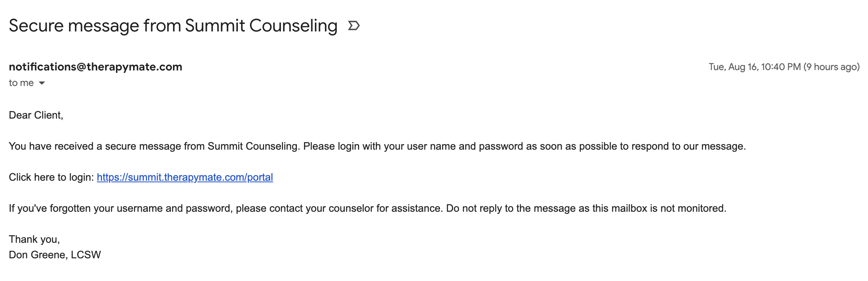Click the "Tue, Aug 16, 10:40 PM" timestamp
Image resolution: width=868 pixels, height=281 pixels.
(754, 67)
